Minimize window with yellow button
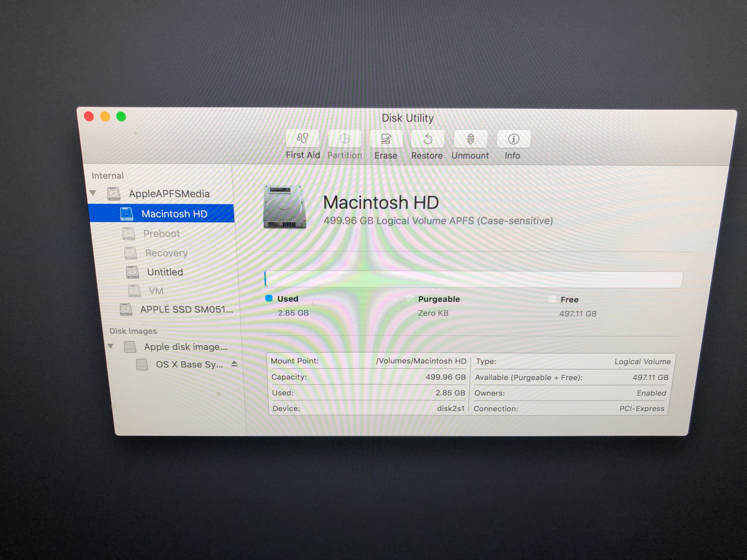 pyautogui.click(x=105, y=116)
